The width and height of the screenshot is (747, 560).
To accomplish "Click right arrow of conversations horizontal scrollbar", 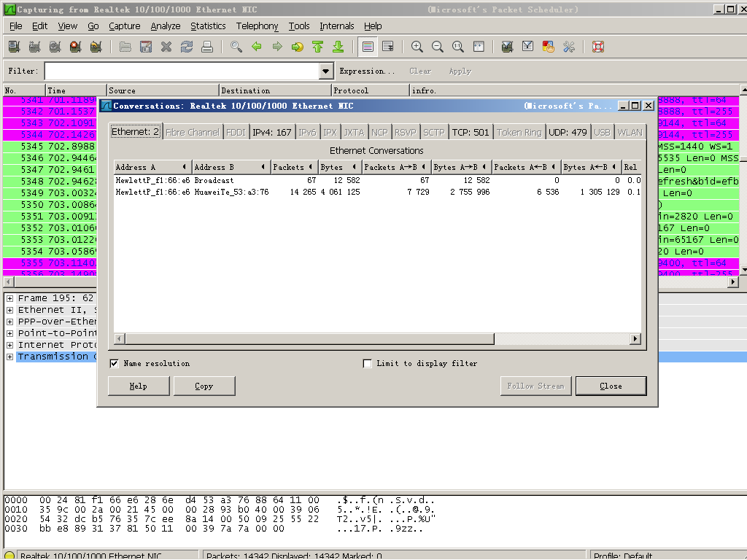I will click(635, 339).
